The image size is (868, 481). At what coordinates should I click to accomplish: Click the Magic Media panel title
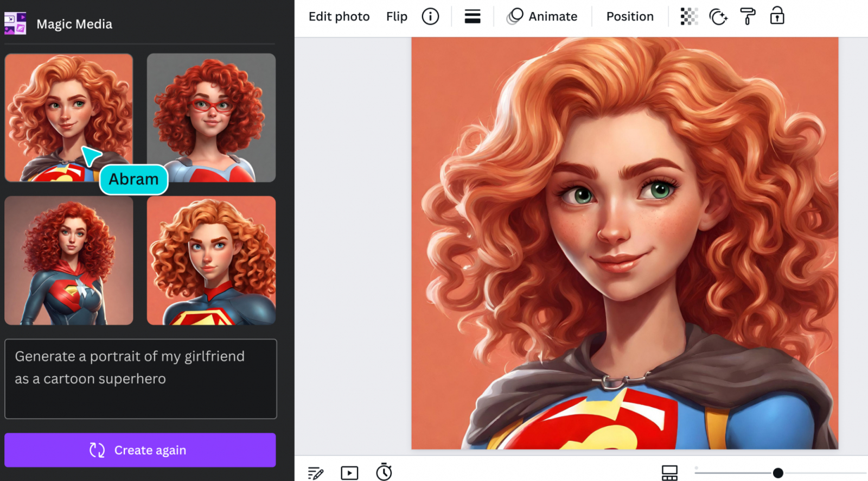tap(74, 24)
